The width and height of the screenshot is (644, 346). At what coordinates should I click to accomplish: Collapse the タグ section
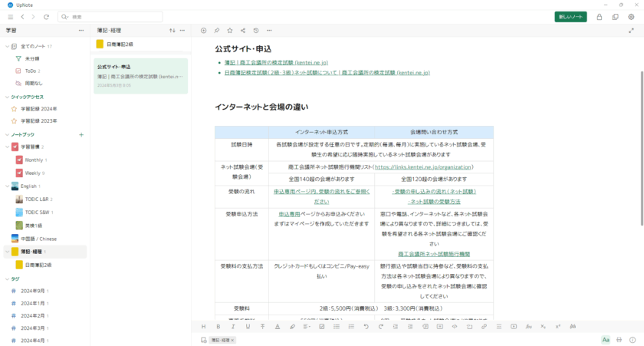tap(7, 279)
